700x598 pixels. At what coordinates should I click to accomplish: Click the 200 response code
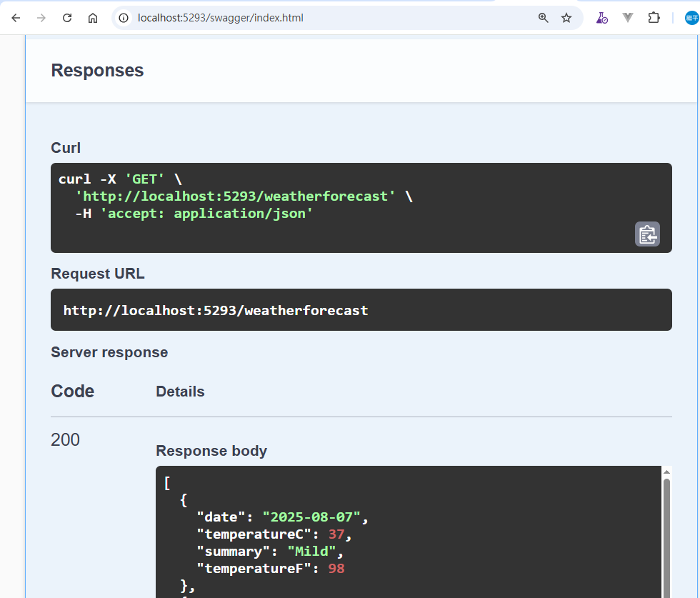[65, 439]
